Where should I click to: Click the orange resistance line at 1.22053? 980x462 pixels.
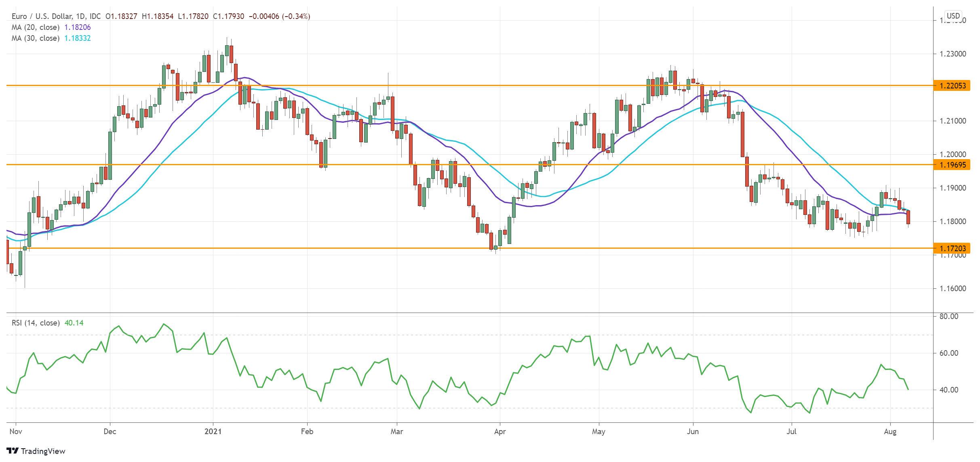(485, 86)
